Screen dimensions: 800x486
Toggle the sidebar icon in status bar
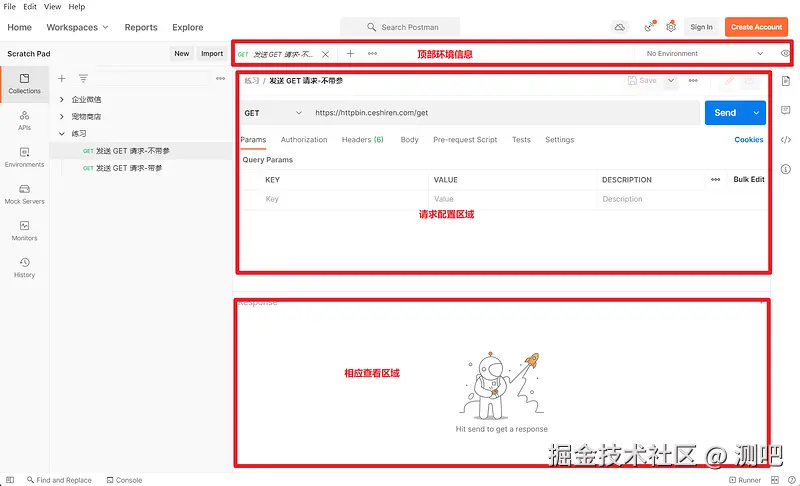(10, 480)
